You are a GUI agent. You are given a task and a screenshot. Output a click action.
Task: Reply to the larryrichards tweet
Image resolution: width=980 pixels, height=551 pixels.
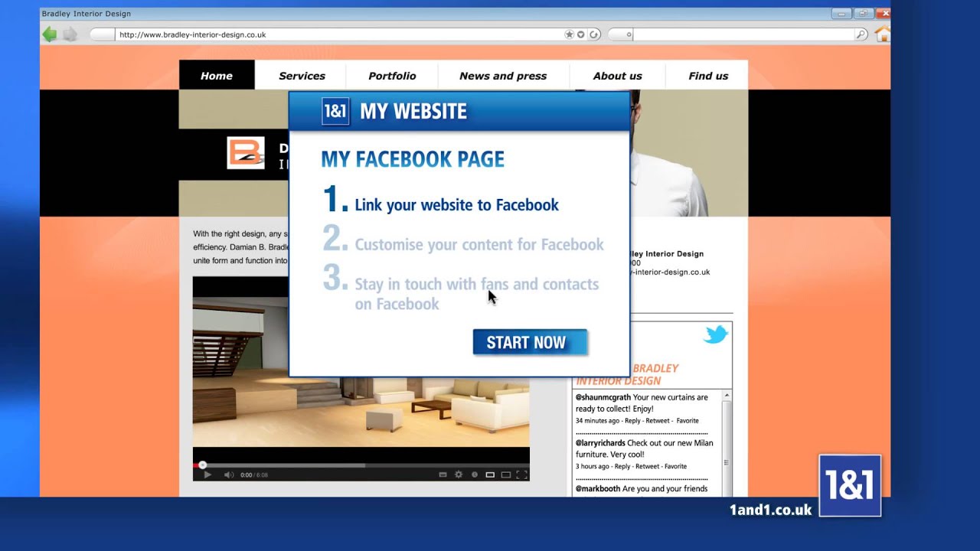(622, 466)
